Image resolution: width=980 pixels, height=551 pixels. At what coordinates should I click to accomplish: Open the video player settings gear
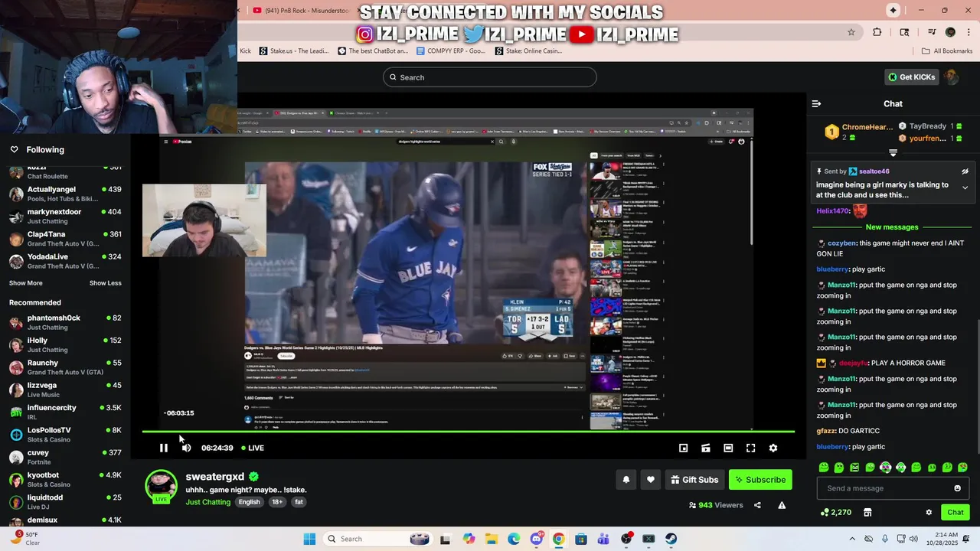773,448
